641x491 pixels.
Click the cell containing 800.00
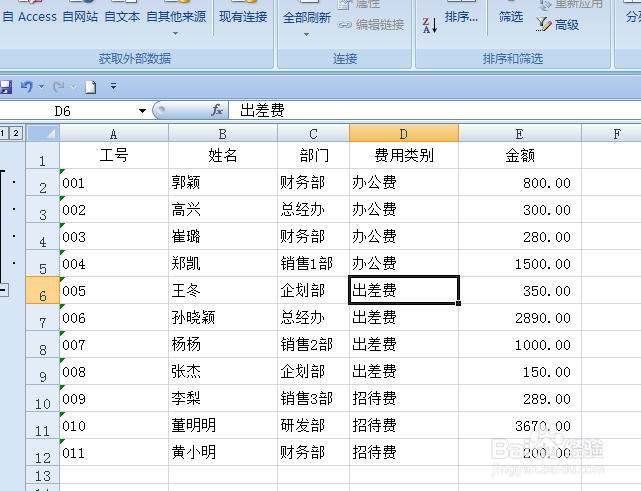520,182
